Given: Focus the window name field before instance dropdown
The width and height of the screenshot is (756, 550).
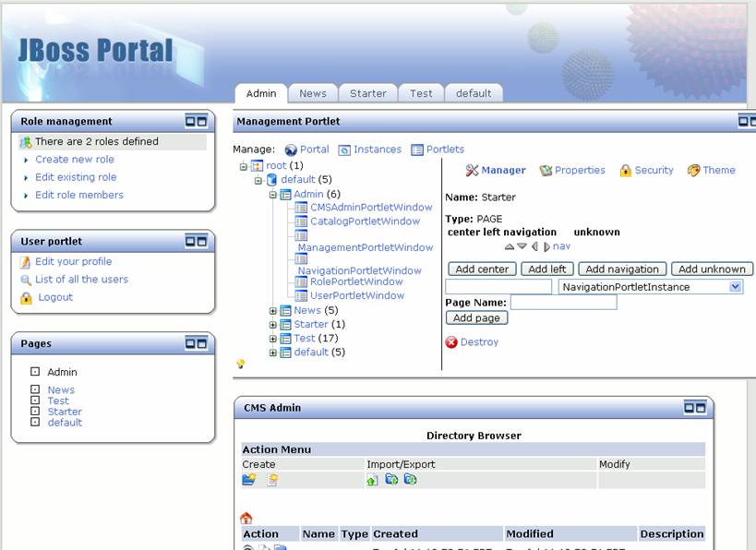Looking at the screenshot, I should 498,287.
